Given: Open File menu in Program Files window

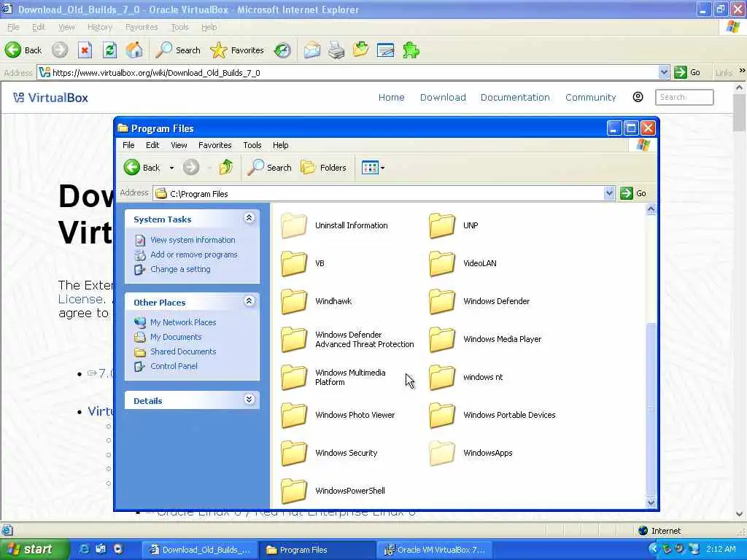Looking at the screenshot, I should [128, 145].
